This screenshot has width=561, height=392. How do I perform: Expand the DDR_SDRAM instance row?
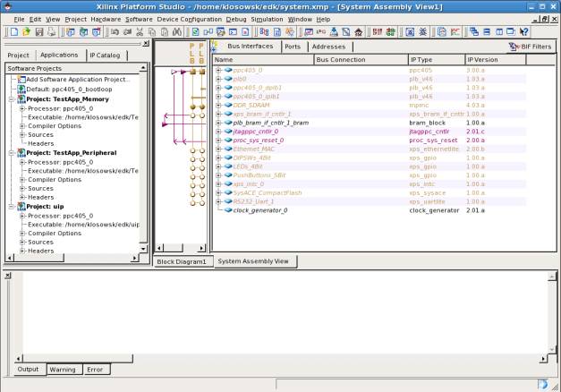coord(218,105)
